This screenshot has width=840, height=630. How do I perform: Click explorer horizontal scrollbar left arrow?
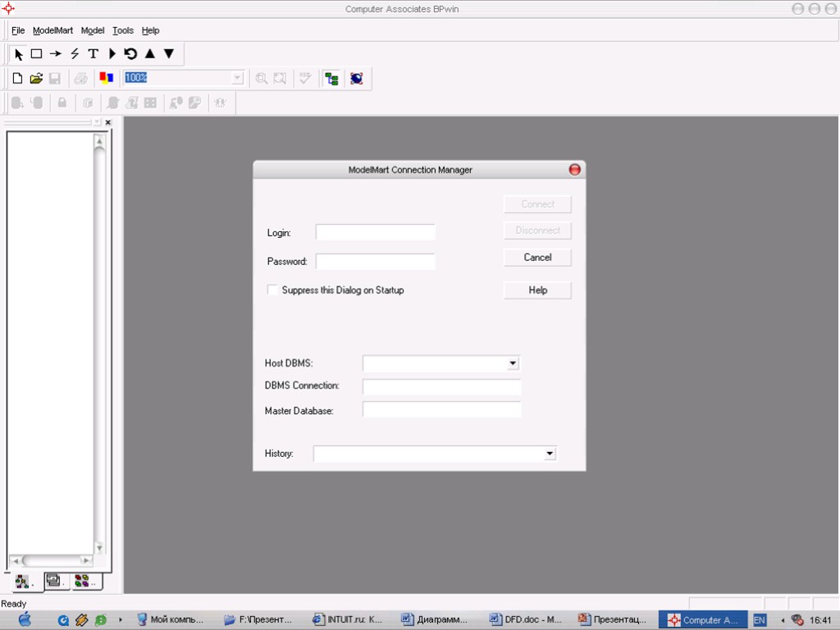[16, 561]
